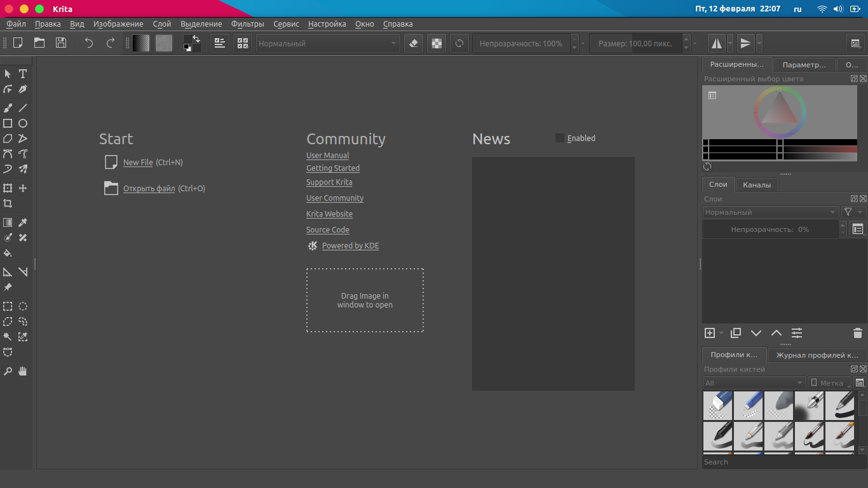Click the delete layer trash icon
This screenshot has height=488, width=868.
tap(857, 333)
